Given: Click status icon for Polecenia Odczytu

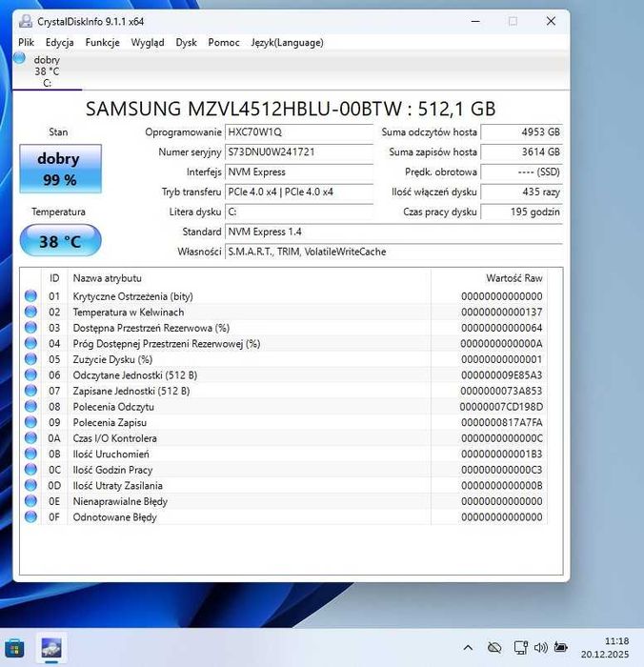Looking at the screenshot, I should (x=30, y=406).
